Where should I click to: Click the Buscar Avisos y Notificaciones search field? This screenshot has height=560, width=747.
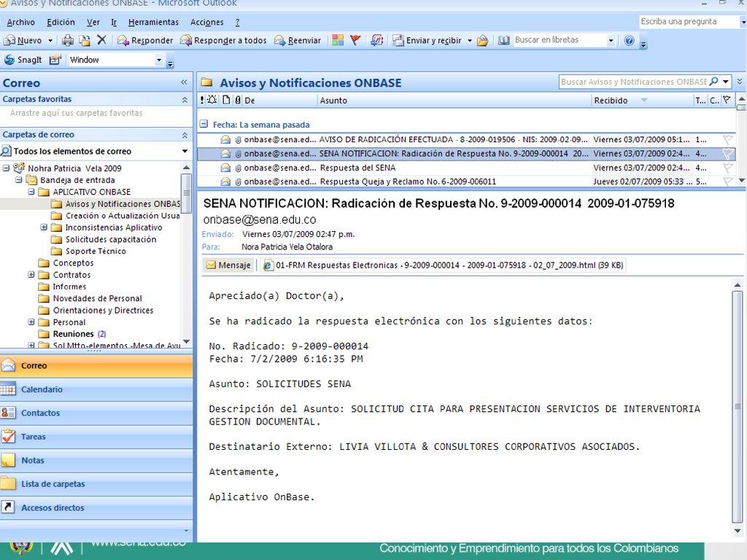[634, 82]
